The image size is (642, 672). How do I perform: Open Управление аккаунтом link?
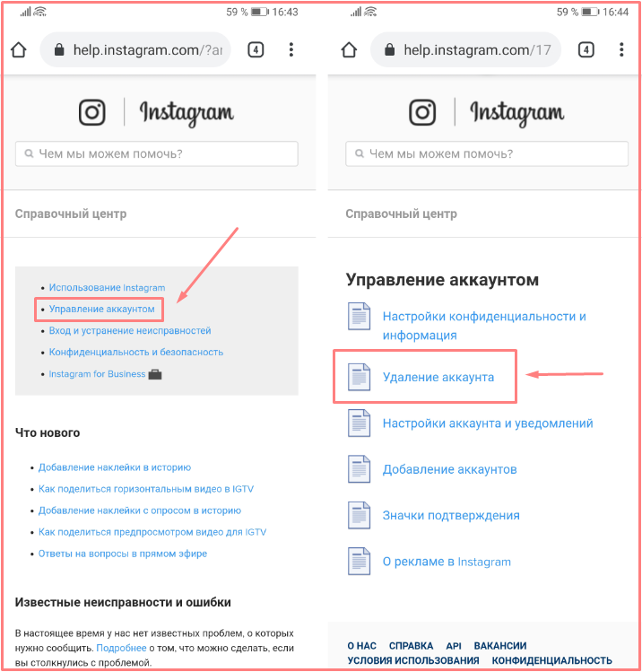point(101,309)
